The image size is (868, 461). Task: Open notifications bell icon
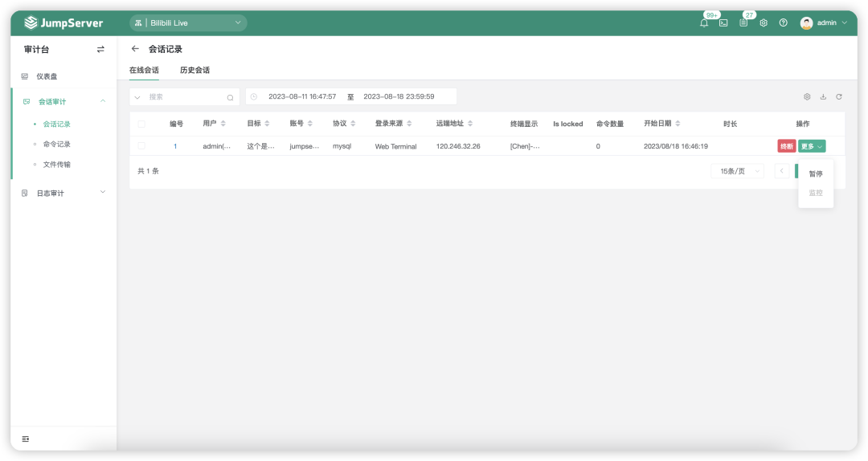tap(704, 22)
